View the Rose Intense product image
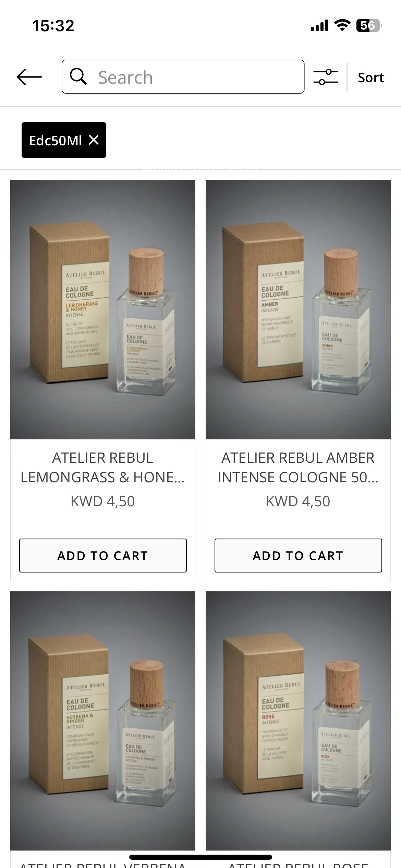Viewport: 401px width, 868px height. (298, 721)
